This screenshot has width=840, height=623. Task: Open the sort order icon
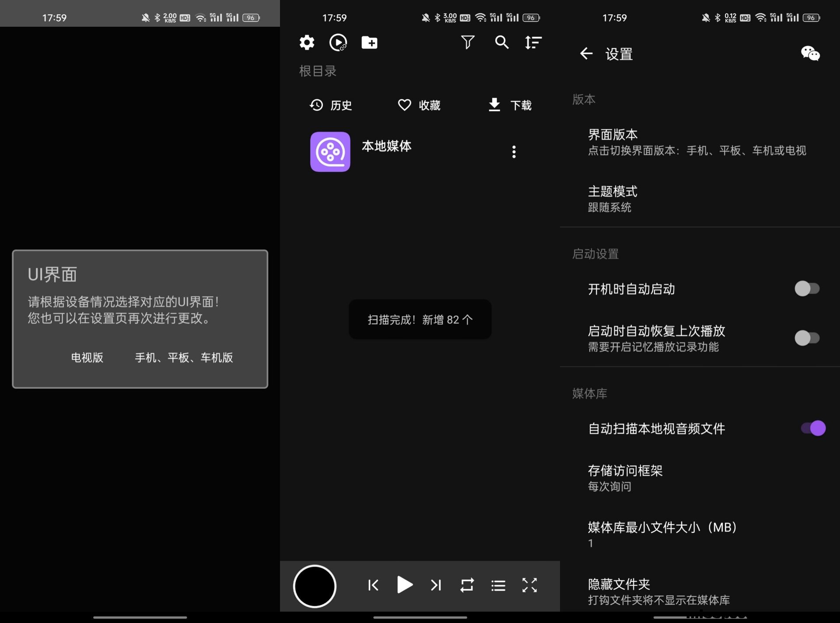coord(533,42)
